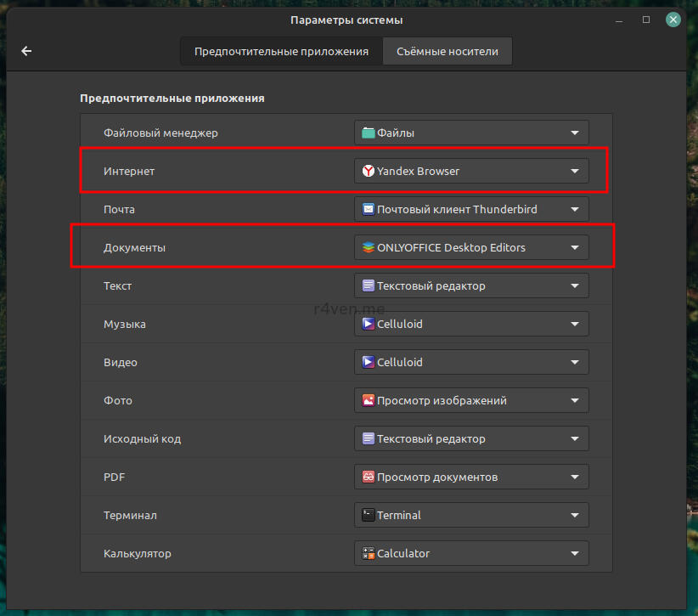Click the Terminal icon in Терминал row
The image size is (698, 616).
click(x=368, y=515)
